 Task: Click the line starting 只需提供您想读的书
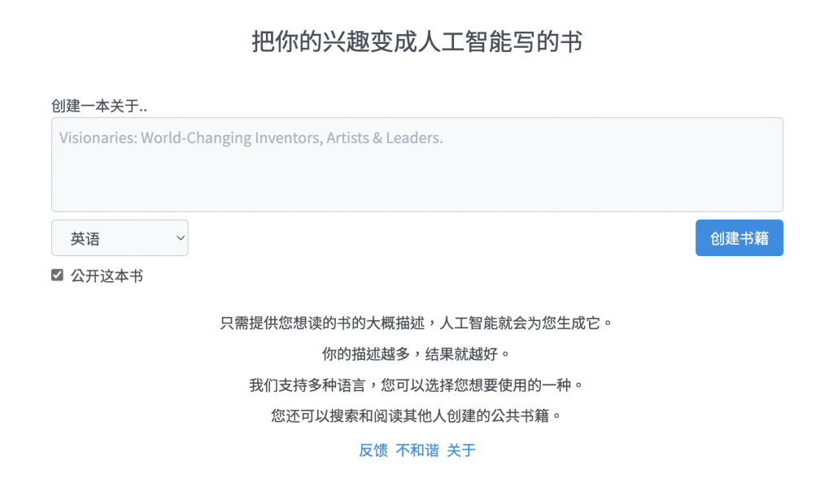(417, 323)
